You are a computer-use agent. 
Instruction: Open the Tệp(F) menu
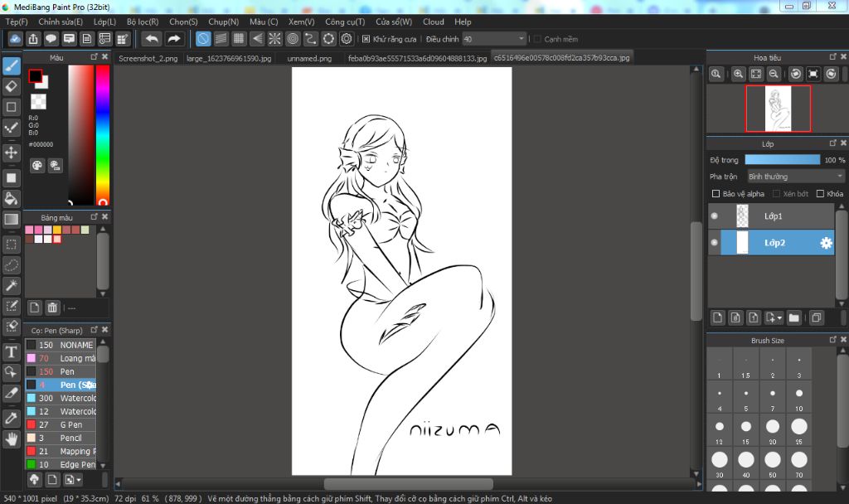point(17,22)
